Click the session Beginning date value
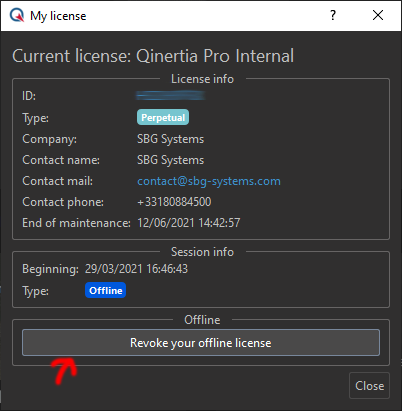This screenshot has width=402, height=411. 136,269
